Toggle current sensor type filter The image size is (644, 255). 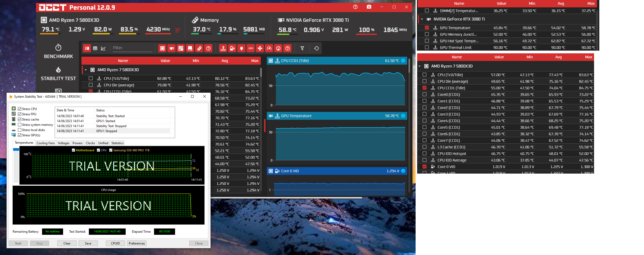tap(251, 48)
